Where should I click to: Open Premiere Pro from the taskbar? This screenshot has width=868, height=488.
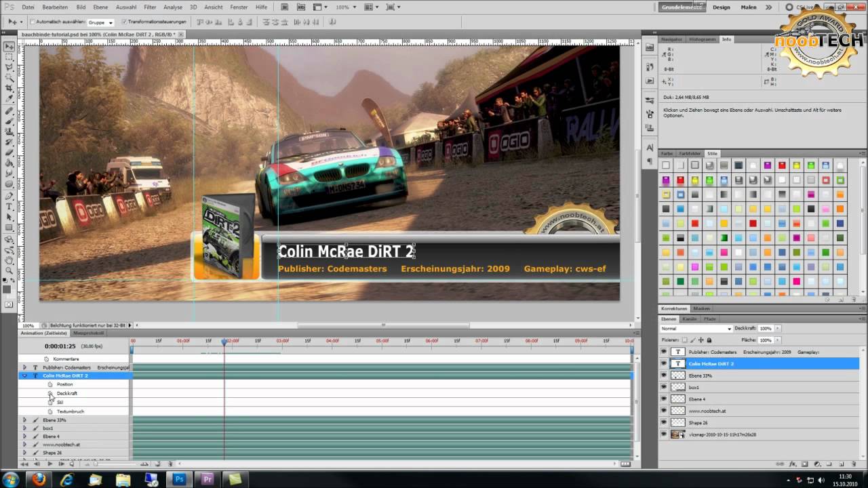[207, 479]
